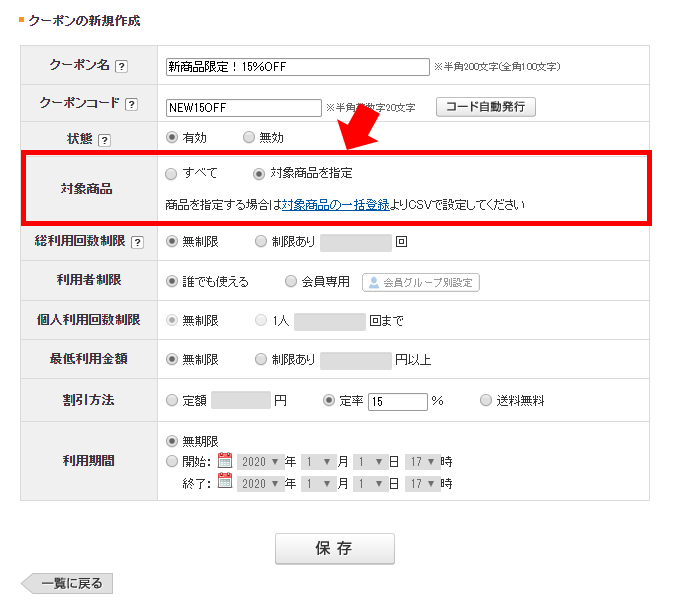Open help icon next to 状態

(x=104, y=140)
